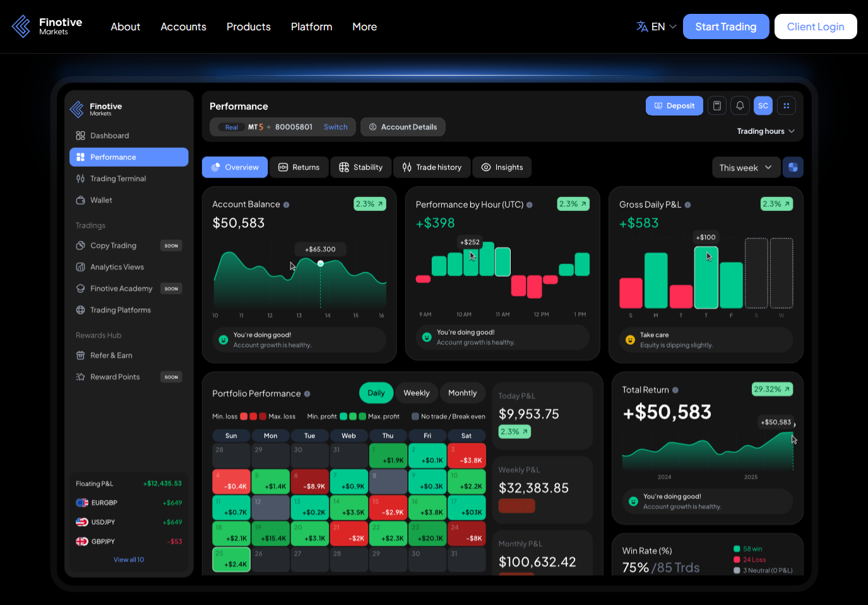
Task: Click the USDJPY flag icon
Action: [82, 522]
